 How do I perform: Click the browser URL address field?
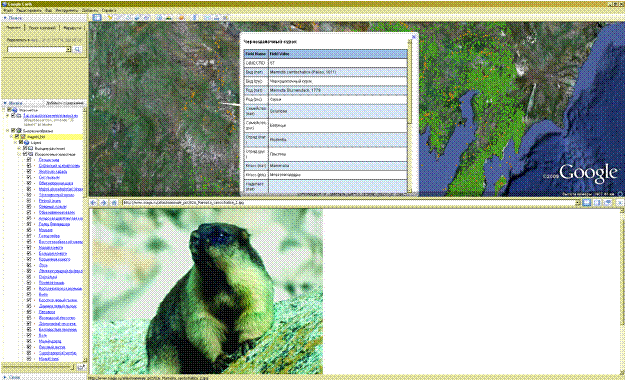pyautogui.click(x=351, y=203)
